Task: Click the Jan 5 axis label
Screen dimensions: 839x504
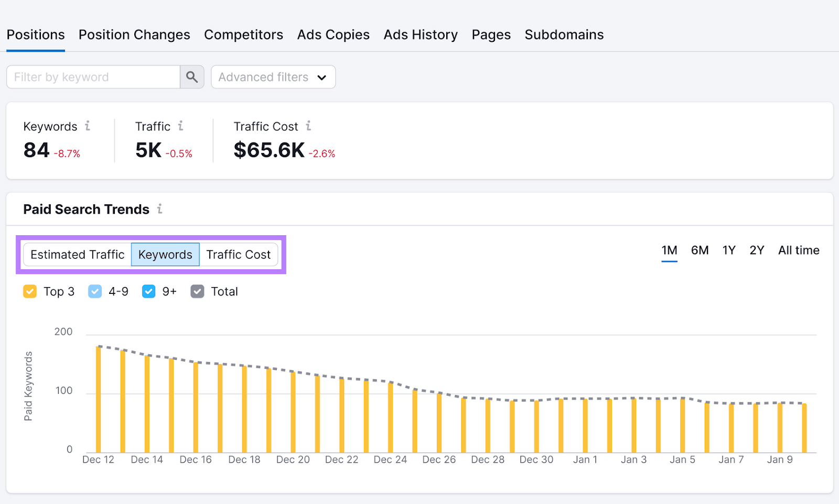Action: 682,459
